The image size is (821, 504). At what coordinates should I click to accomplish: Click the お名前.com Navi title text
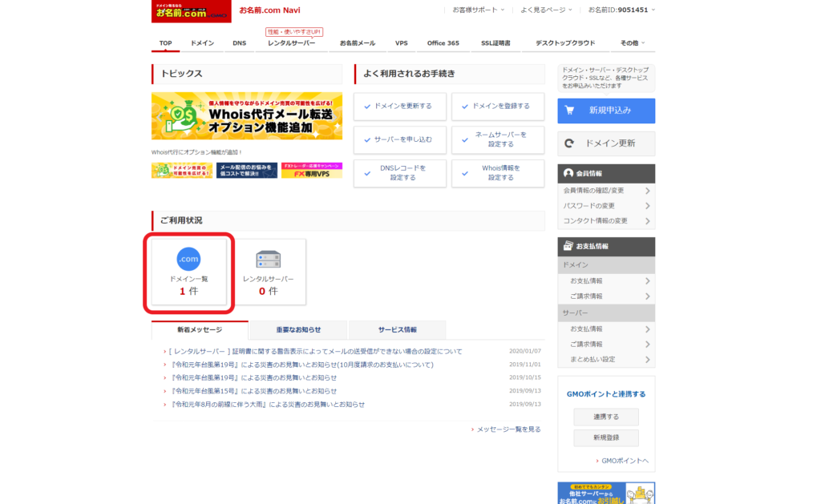(269, 10)
